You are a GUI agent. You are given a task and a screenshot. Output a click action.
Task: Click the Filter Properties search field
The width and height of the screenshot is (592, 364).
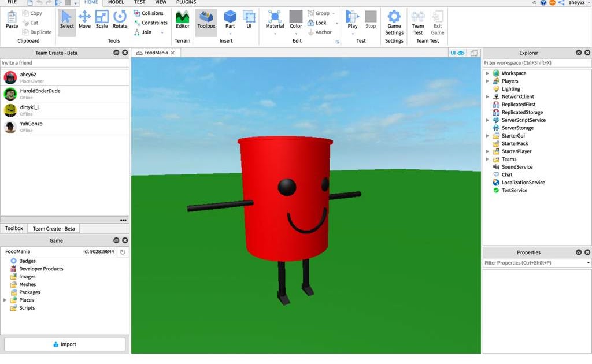[x=534, y=263]
